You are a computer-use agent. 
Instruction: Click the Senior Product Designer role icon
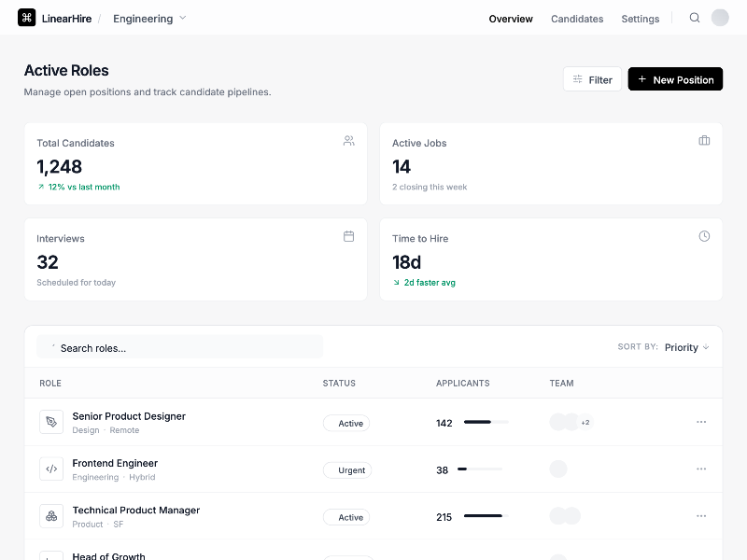tap(51, 422)
